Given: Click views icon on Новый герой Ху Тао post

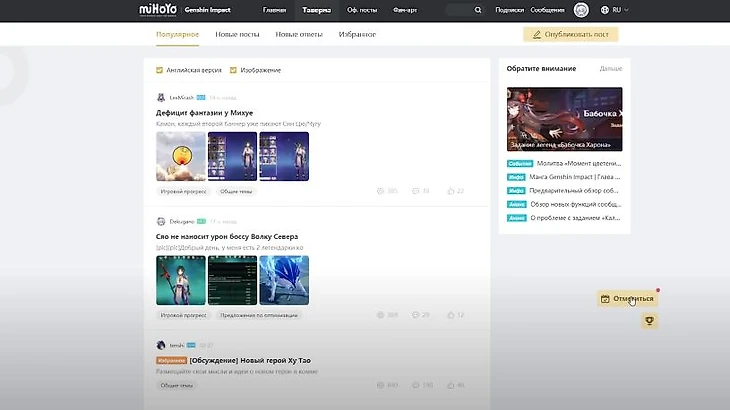Looking at the screenshot, I should (x=380, y=385).
